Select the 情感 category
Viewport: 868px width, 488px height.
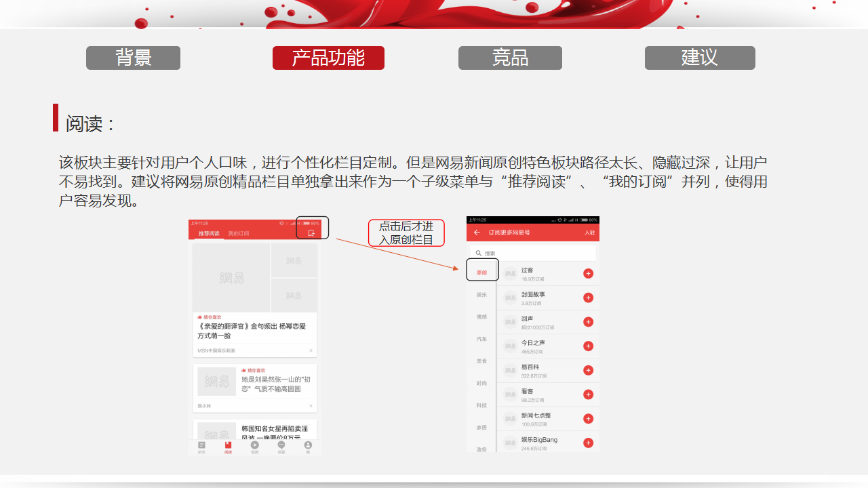481,317
